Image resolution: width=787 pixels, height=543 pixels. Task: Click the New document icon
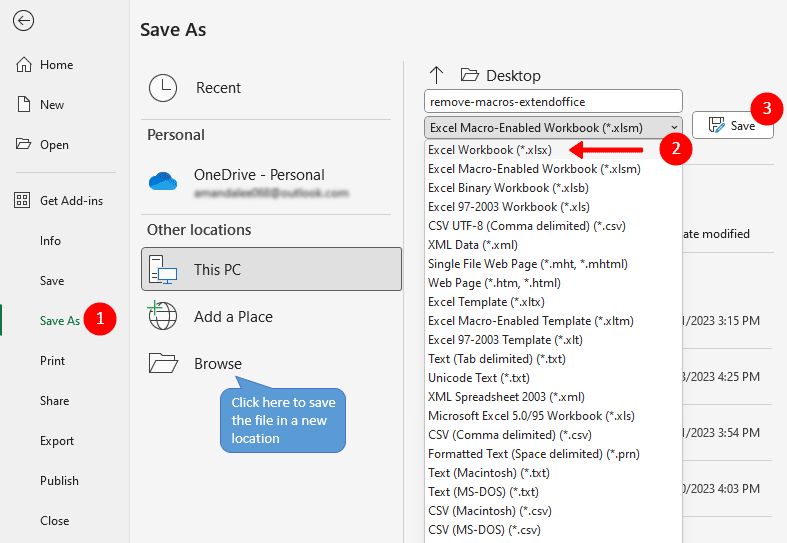24,104
